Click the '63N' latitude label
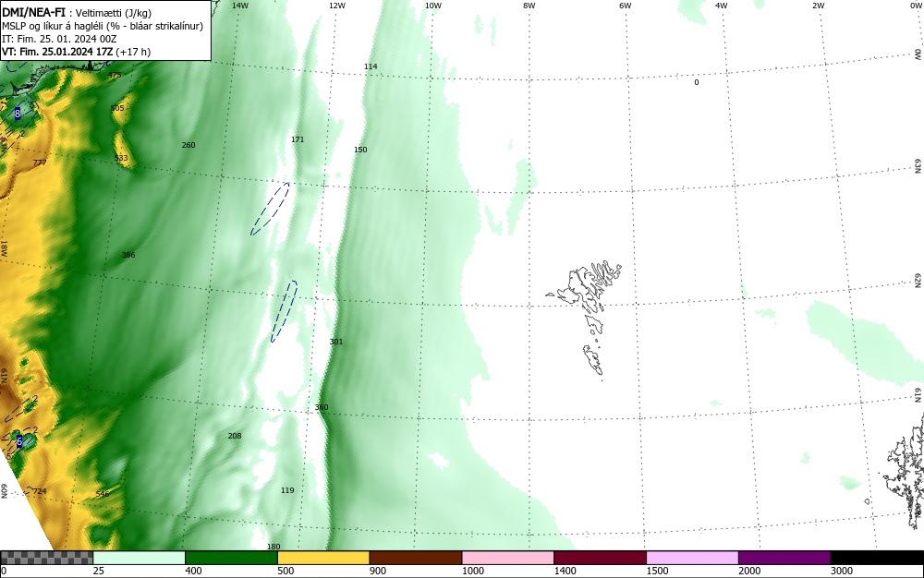924x578 pixels. (x=918, y=167)
